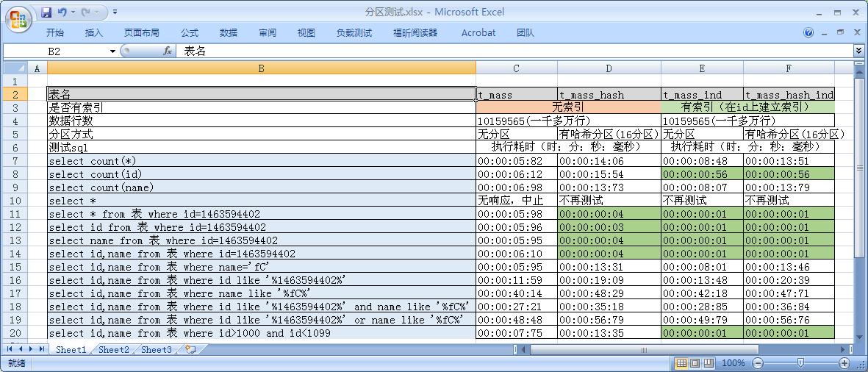
Task: Expand the Name Box dropdown arrow
Action: point(113,51)
